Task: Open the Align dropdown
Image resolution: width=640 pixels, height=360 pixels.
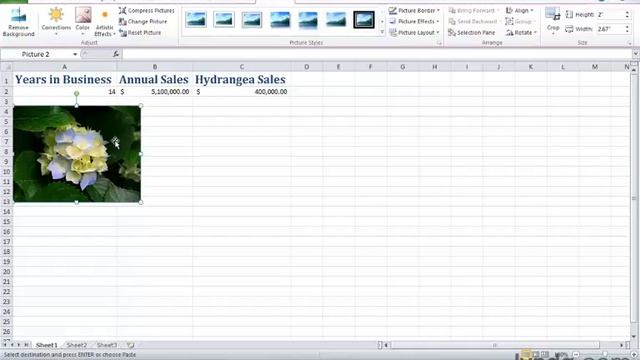Action: click(x=520, y=11)
